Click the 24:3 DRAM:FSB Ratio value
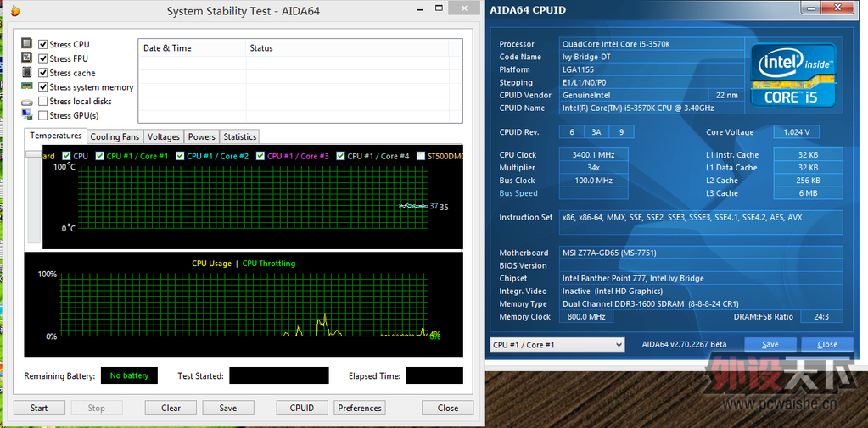Image resolution: width=868 pixels, height=428 pixels. pyautogui.click(x=821, y=317)
